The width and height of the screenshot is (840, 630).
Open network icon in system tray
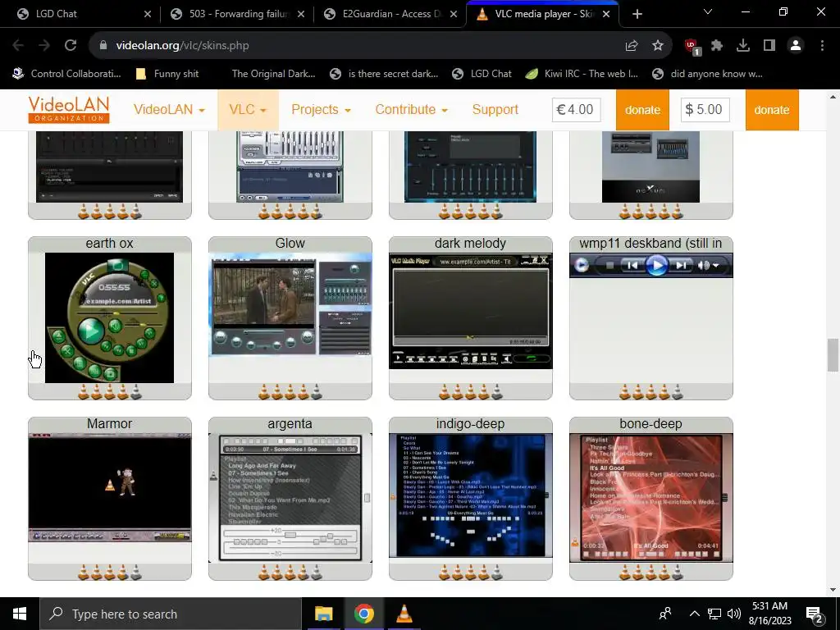tap(714, 614)
